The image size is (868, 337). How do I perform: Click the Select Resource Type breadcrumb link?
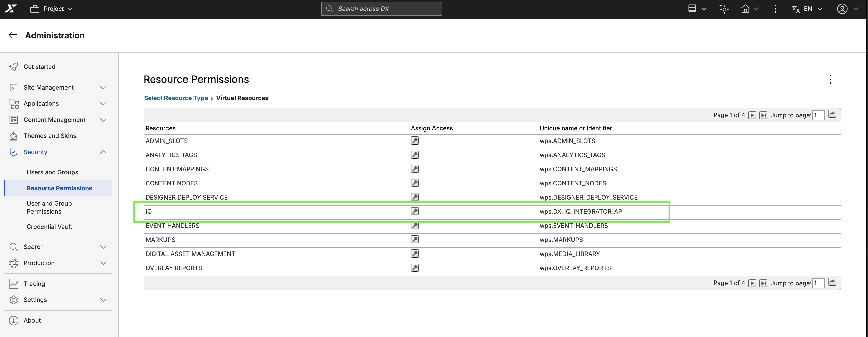[x=176, y=98]
